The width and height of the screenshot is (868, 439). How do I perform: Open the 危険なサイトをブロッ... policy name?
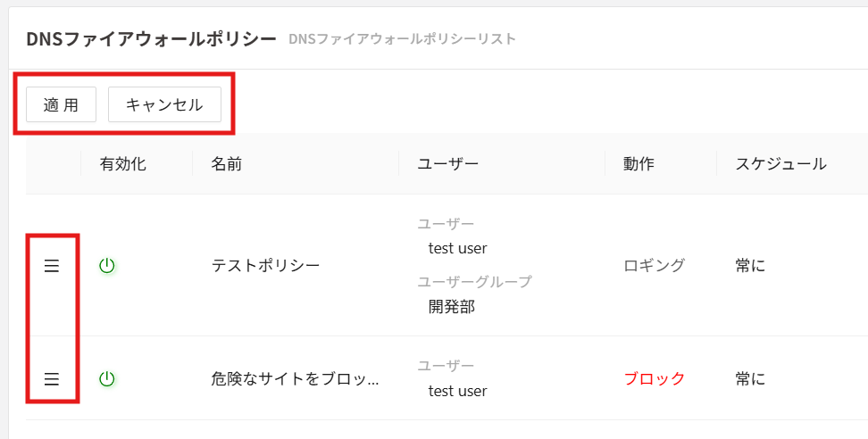pos(295,379)
